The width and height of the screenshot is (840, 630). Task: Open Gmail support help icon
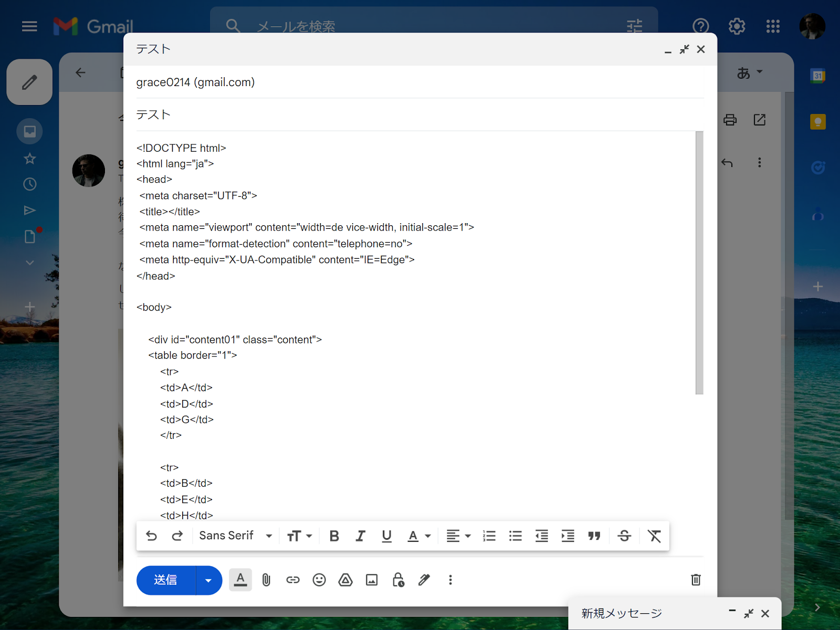coord(701,26)
